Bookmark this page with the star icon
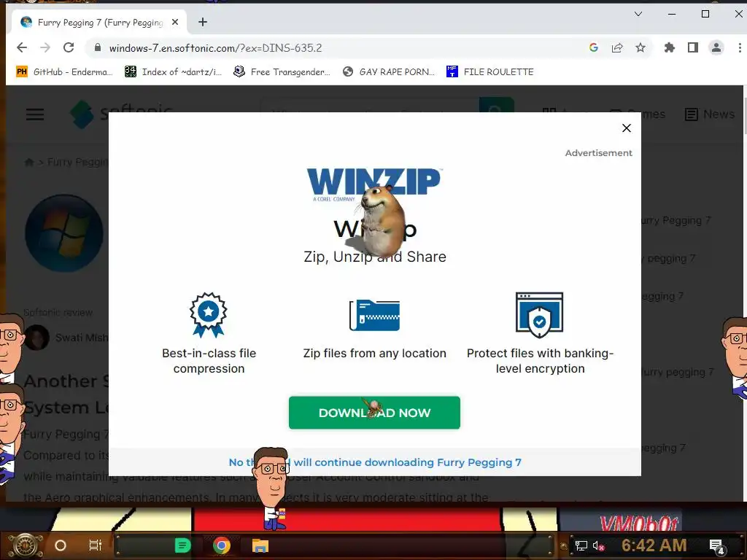 (640, 47)
